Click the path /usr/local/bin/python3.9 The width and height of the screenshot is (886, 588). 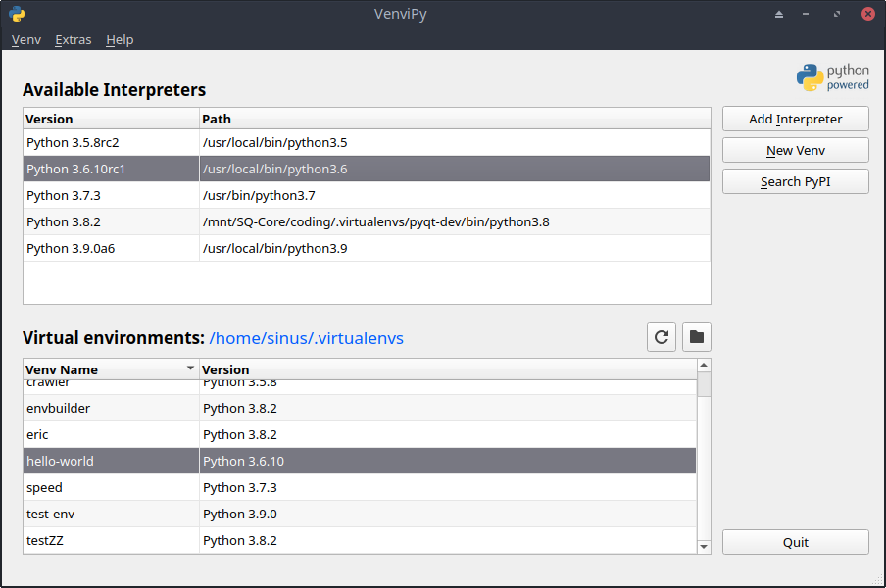(x=275, y=249)
